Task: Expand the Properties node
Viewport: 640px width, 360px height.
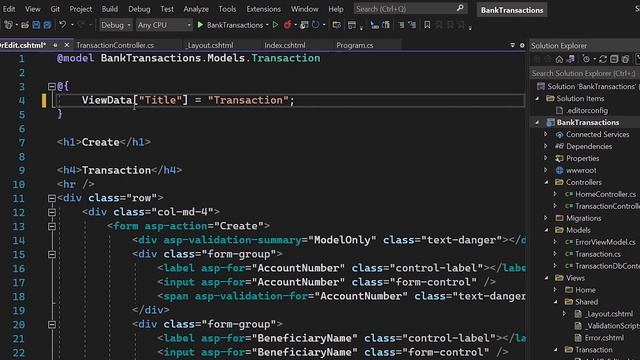Action: point(546,158)
